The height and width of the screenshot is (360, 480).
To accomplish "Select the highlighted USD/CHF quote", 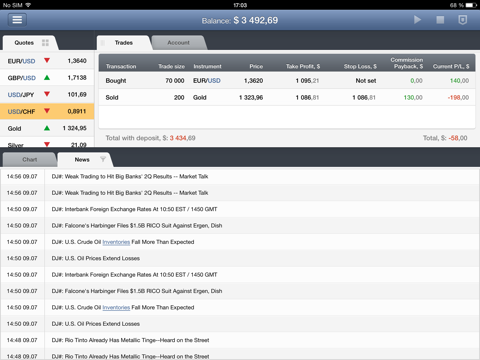I will pyautogui.click(x=47, y=111).
